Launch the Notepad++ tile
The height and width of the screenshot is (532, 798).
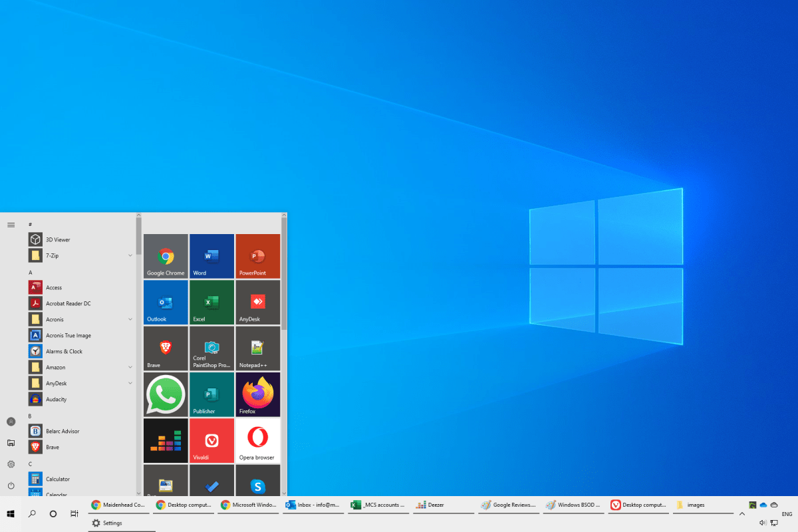coord(258,348)
